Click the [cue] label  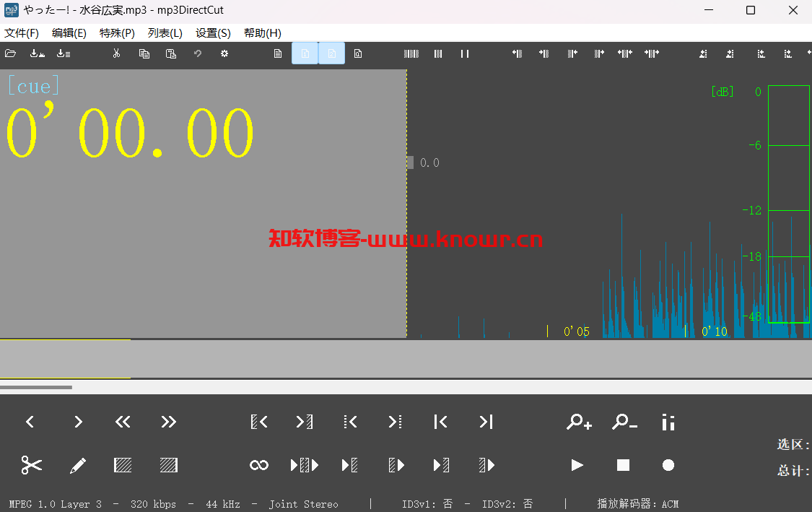pyautogui.click(x=34, y=85)
